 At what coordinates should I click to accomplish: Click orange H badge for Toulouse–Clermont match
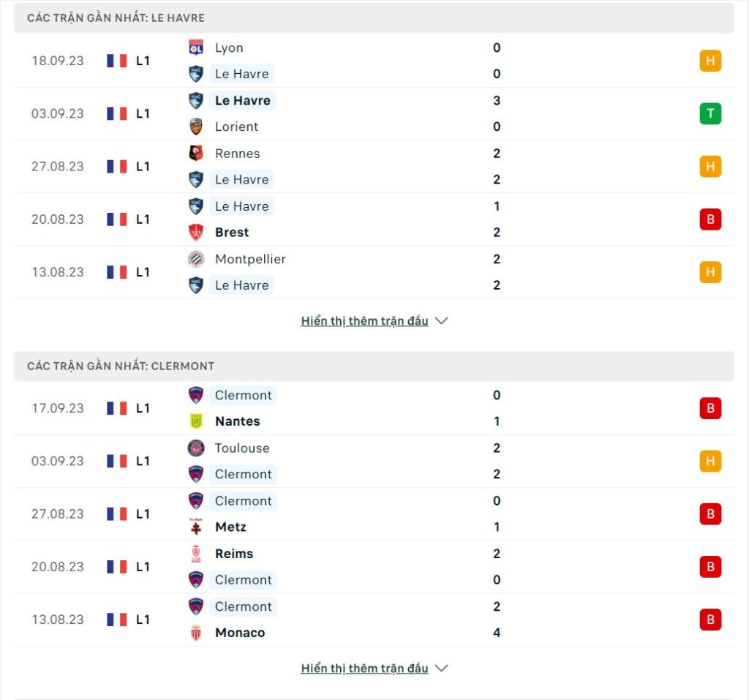point(710,461)
